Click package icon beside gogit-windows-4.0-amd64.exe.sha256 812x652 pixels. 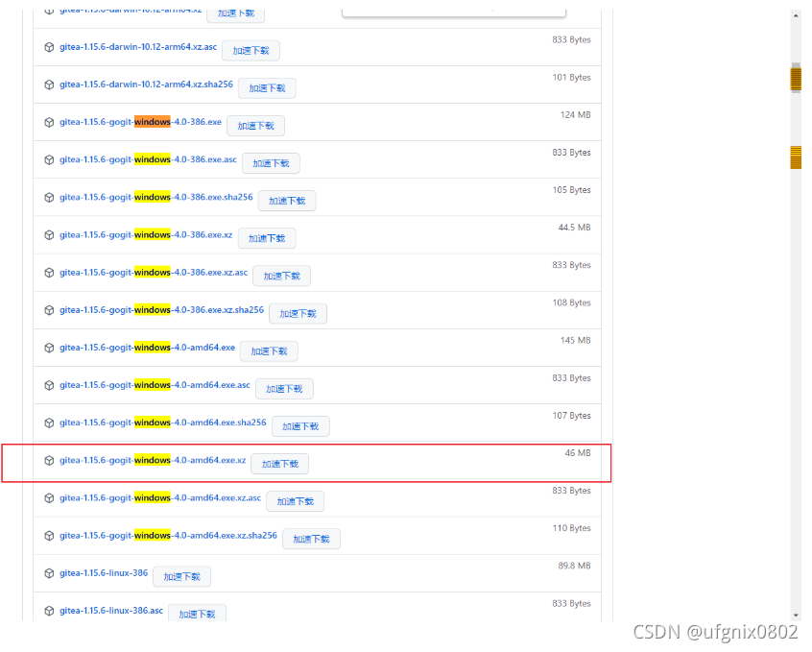point(49,423)
